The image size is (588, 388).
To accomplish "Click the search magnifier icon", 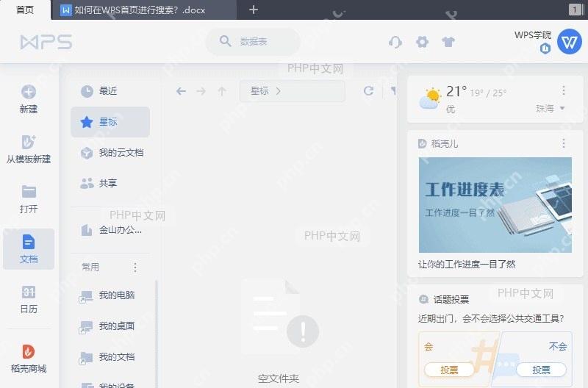I will 225,41.
